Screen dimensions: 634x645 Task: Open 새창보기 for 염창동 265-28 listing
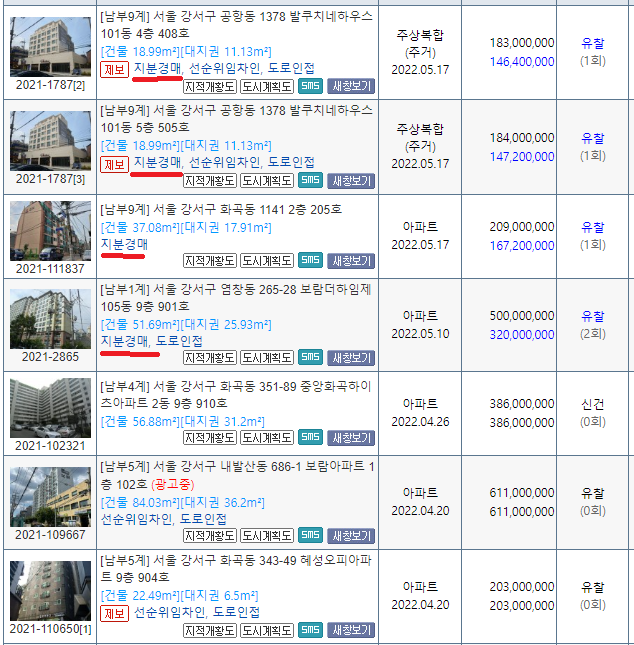[351, 357]
